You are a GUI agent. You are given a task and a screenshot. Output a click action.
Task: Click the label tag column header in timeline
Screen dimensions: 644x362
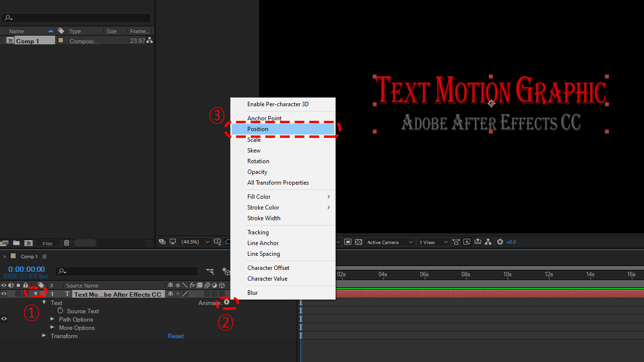41,285
